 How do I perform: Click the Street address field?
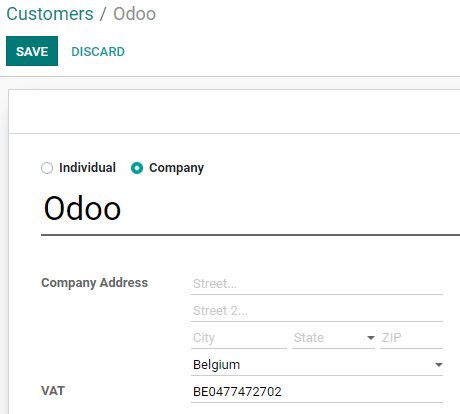[x=317, y=284]
